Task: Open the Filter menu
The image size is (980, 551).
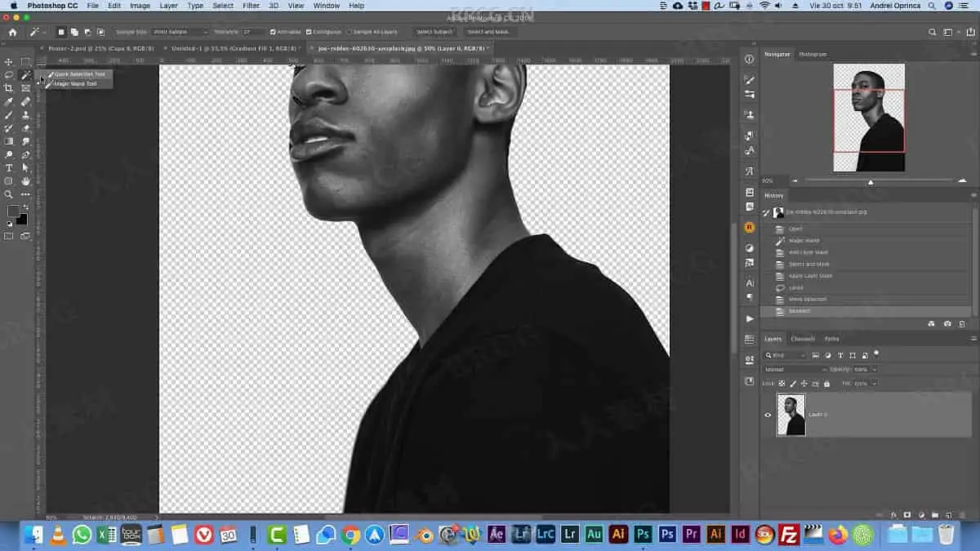Action: pos(252,6)
